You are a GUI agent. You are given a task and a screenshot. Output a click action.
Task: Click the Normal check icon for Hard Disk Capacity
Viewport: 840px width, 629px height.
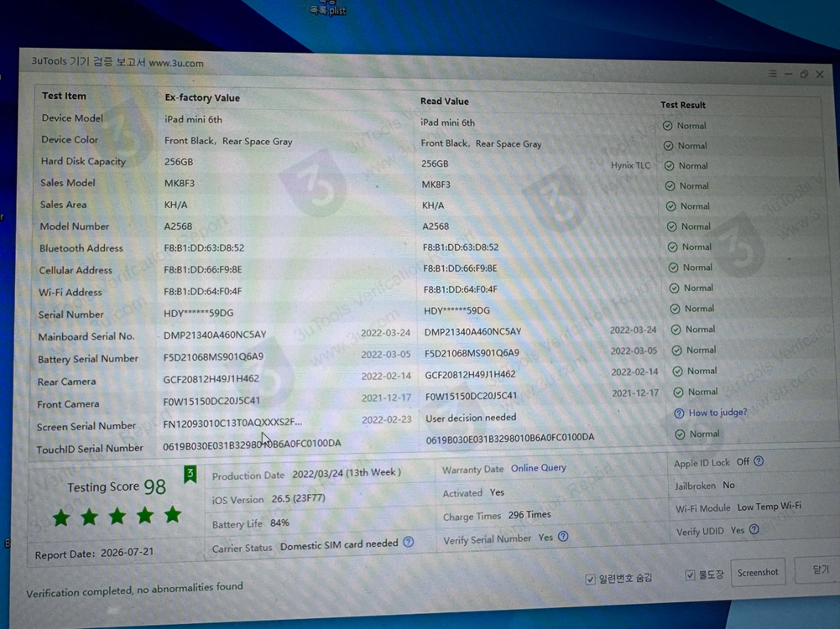tap(669, 166)
